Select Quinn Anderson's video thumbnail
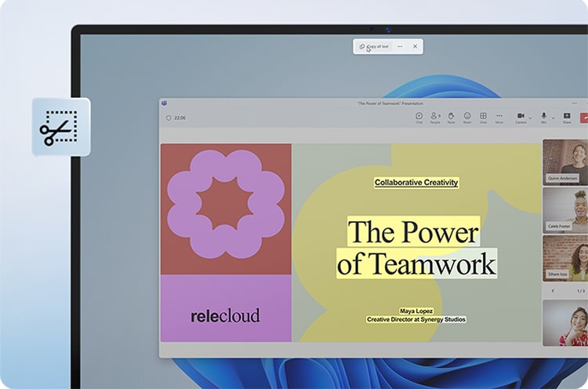This screenshot has height=389, width=588. click(564, 162)
